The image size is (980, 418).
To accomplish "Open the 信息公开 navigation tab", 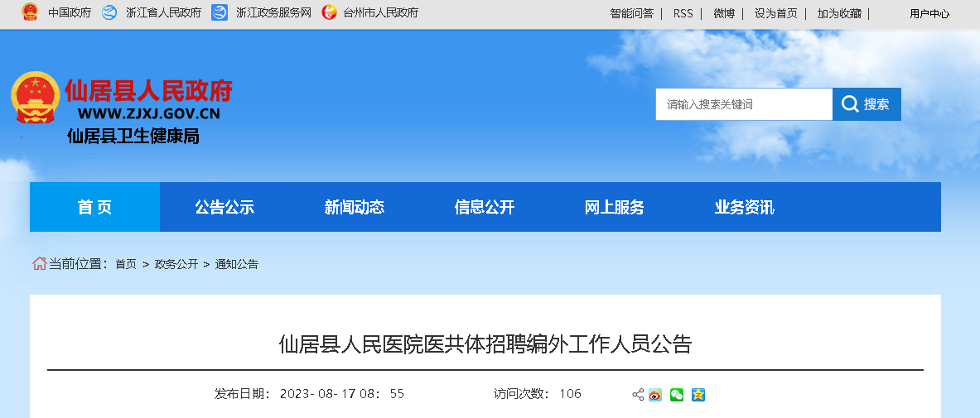I will coord(485,208).
